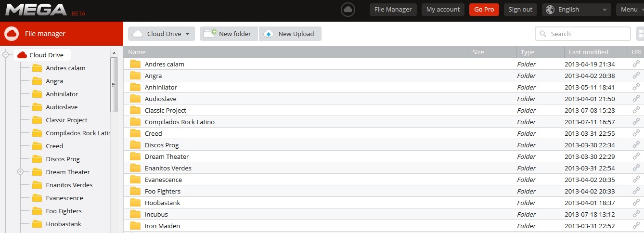The width and height of the screenshot is (644, 233).
Task: Click the tree scrollbar up arrow
Action: 114,52
